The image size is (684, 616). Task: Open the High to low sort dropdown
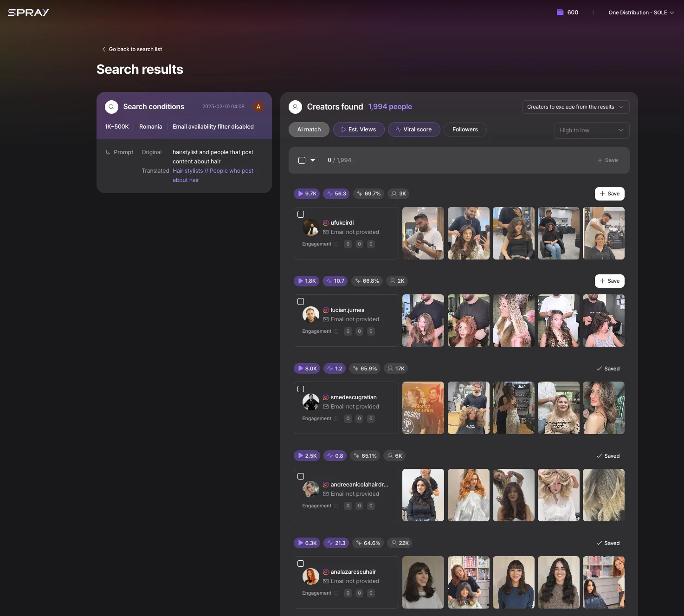(x=592, y=130)
